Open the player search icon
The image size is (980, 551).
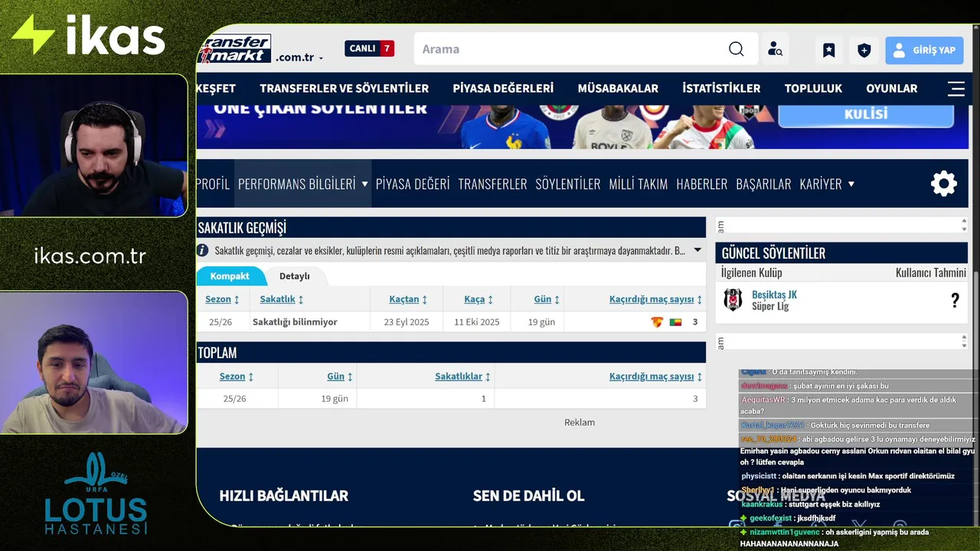pyautogui.click(x=775, y=50)
